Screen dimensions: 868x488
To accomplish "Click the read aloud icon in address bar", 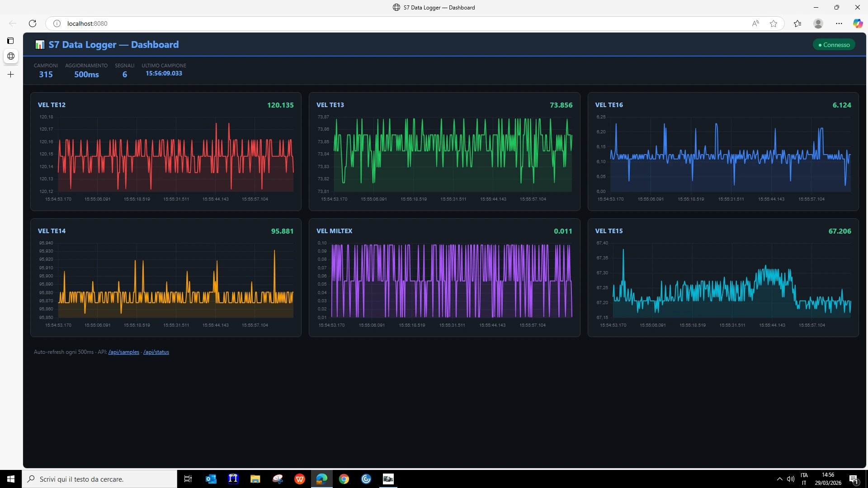I will tap(755, 23).
